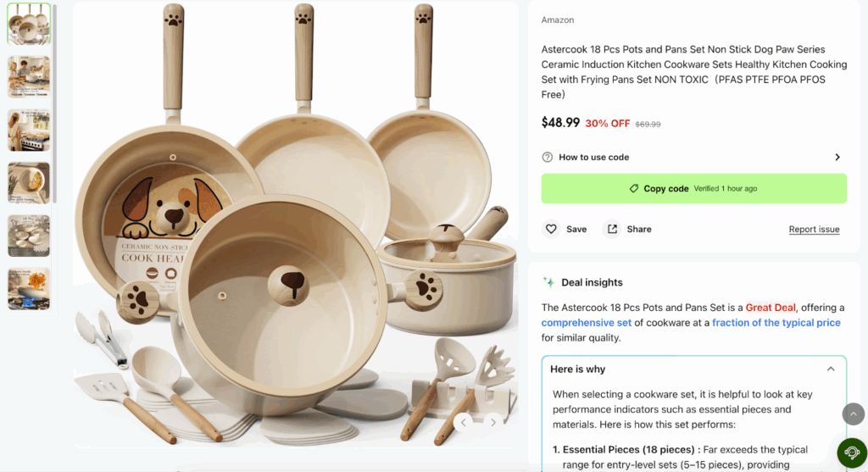Image resolution: width=868 pixels, height=472 pixels.
Task: Click the "comprehensive set" link
Action: point(587,322)
